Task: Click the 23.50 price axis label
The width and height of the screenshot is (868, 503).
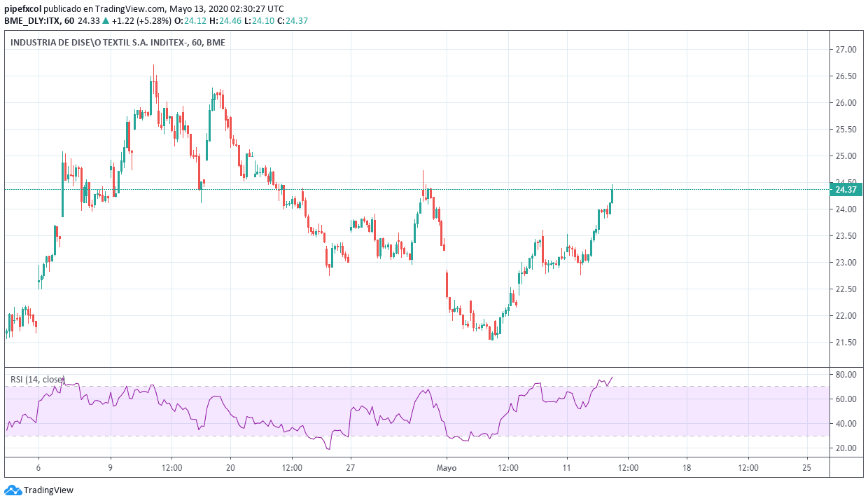Action: pos(846,236)
